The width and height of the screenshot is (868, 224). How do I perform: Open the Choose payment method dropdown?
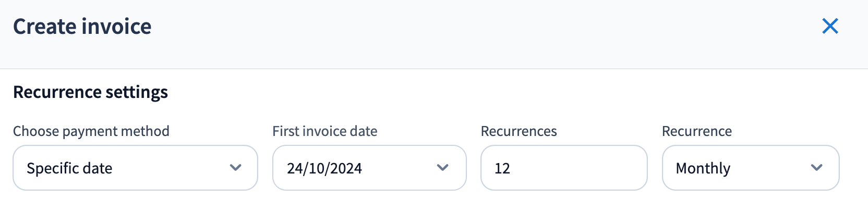(135, 168)
